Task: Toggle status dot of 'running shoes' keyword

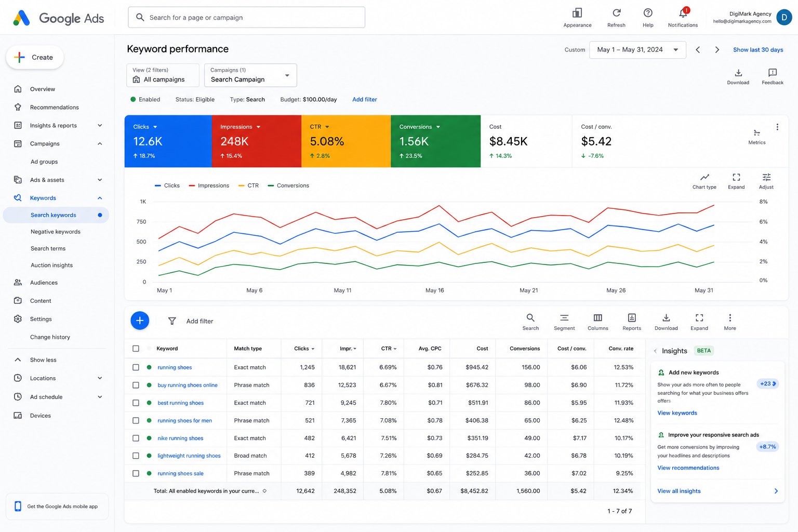Action: 149,367
